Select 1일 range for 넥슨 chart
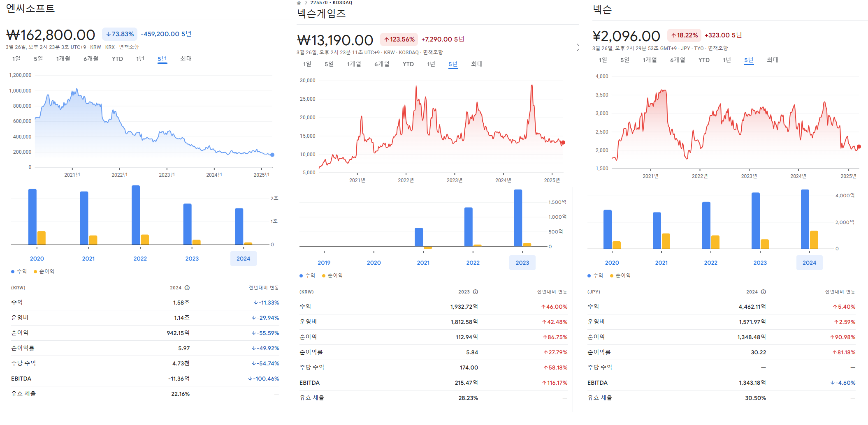The height and width of the screenshot is (425, 868). point(603,60)
